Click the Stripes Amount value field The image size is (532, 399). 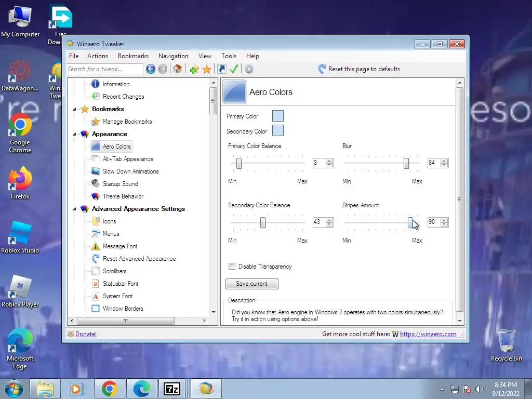[x=434, y=222]
